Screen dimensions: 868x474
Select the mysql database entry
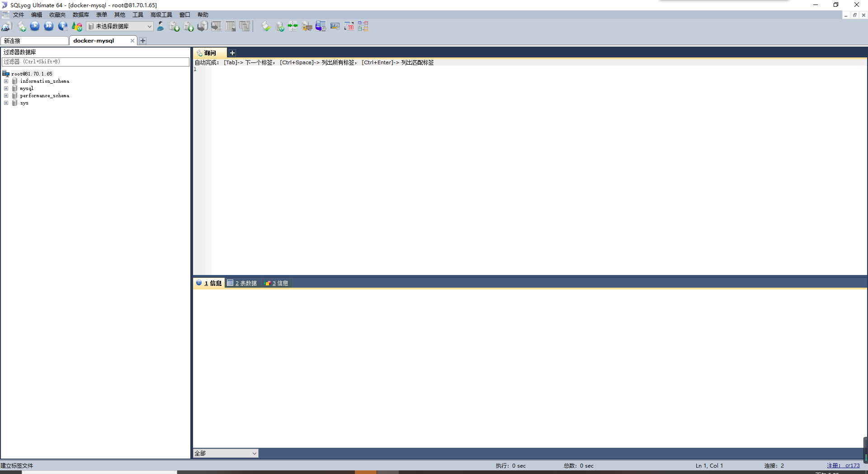tap(27, 89)
